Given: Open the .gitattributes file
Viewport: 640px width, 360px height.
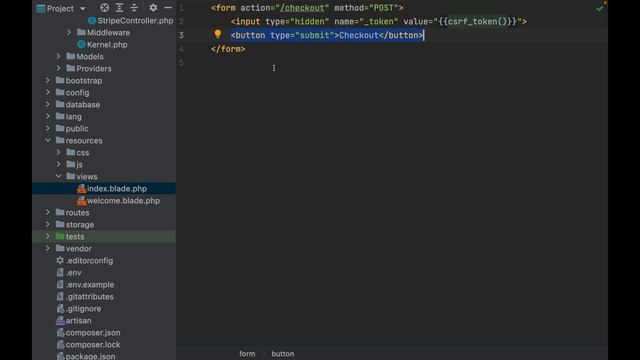Looking at the screenshot, I should pos(90,296).
